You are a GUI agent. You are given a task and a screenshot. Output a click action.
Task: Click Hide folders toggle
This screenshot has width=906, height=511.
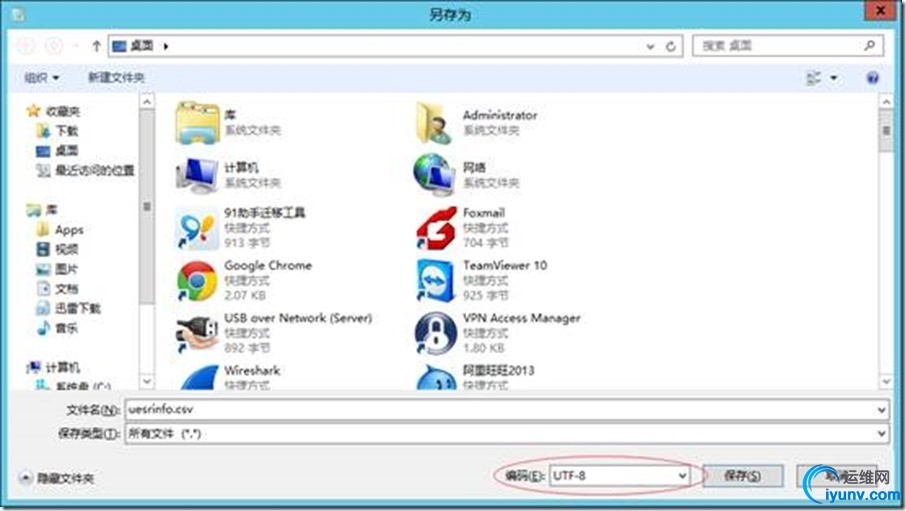[x=57, y=478]
